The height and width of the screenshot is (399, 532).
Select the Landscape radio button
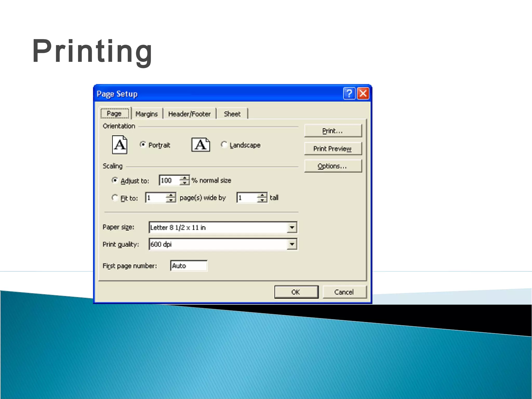tap(224, 144)
